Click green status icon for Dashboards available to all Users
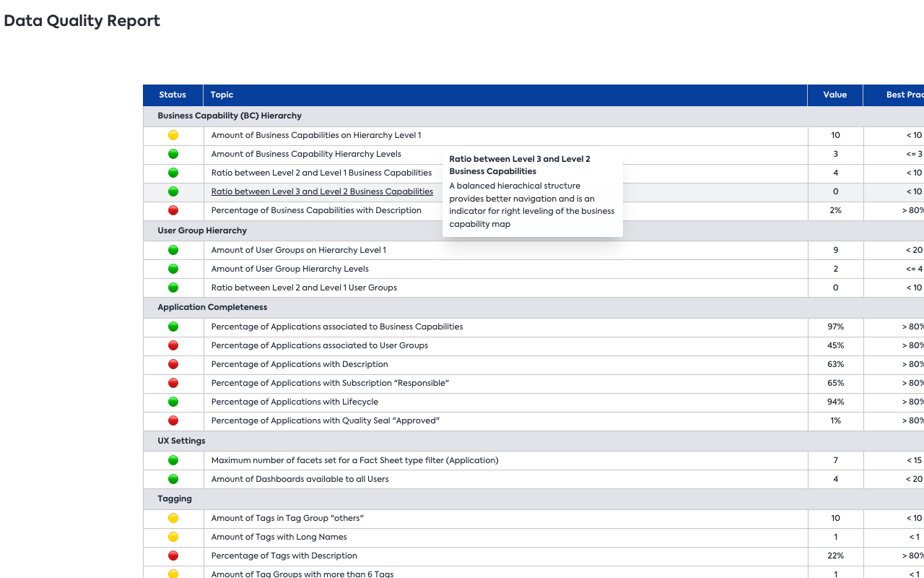The width and height of the screenshot is (924, 578). click(173, 479)
